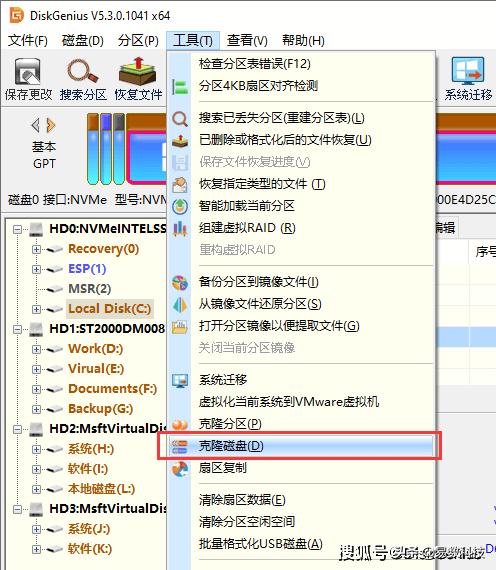
Task: Collapse the HD0 NVMe disk tree node
Action: 17,229
